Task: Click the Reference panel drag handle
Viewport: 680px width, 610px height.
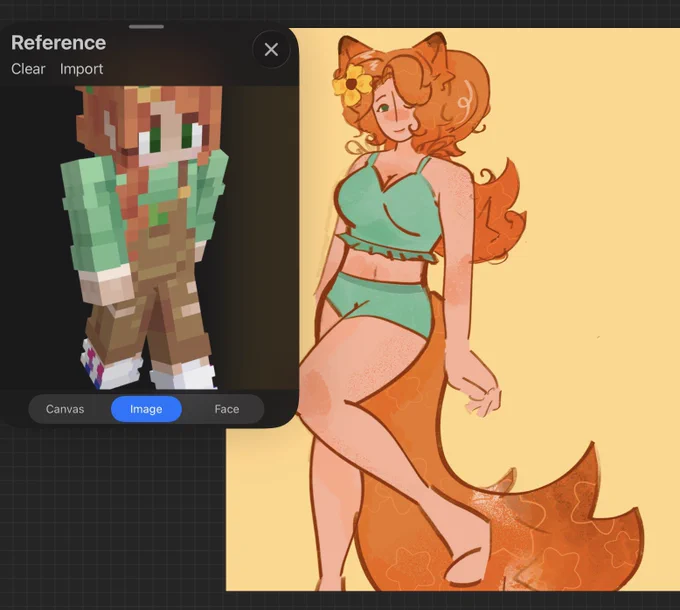Action: (x=147, y=26)
